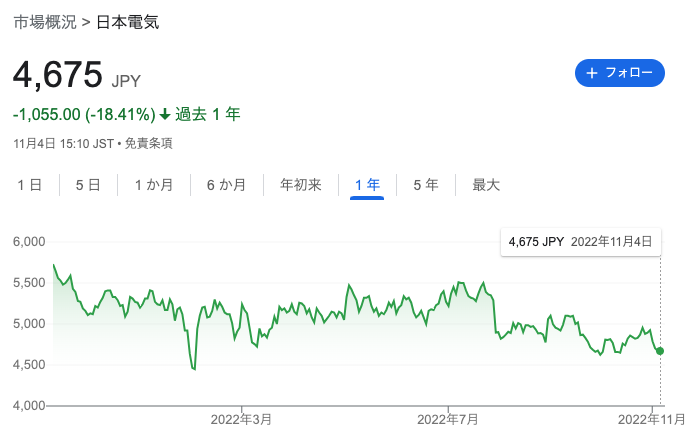Click the 5,000 y-axis label

click(29, 324)
